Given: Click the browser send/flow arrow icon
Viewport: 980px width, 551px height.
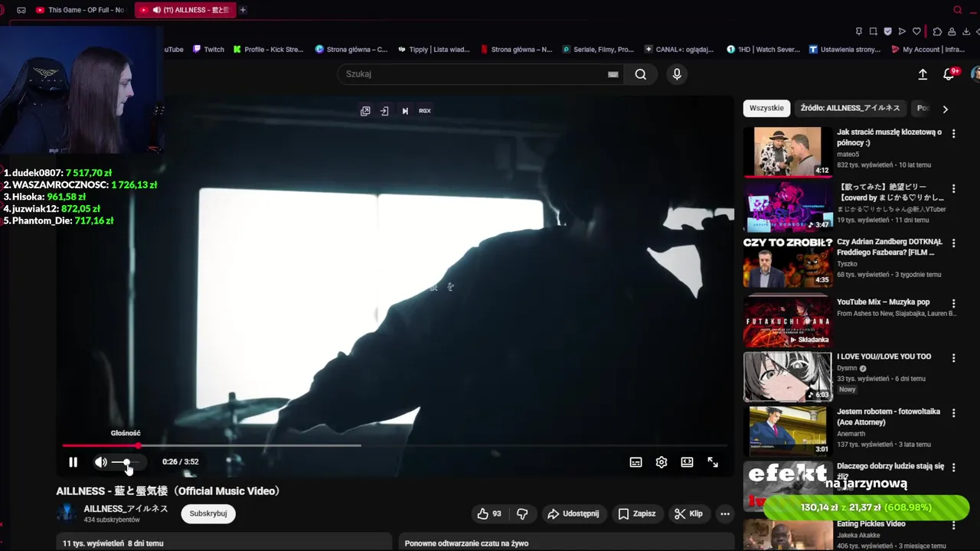Looking at the screenshot, I should pyautogui.click(x=902, y=31).
